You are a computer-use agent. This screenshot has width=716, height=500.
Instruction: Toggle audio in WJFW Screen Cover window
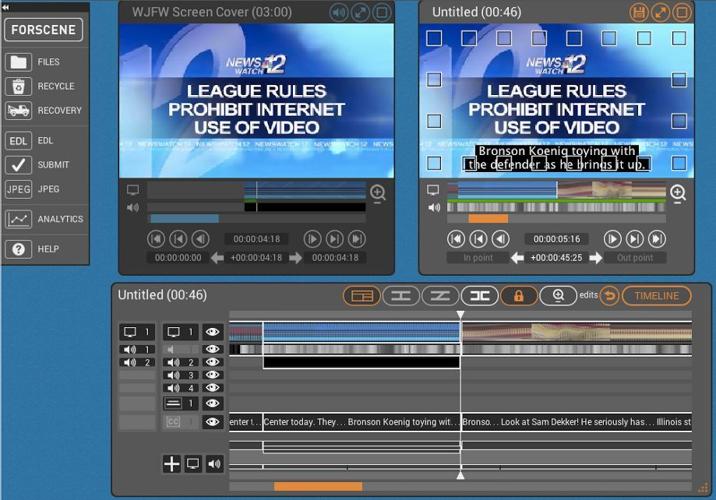(339, 12)
